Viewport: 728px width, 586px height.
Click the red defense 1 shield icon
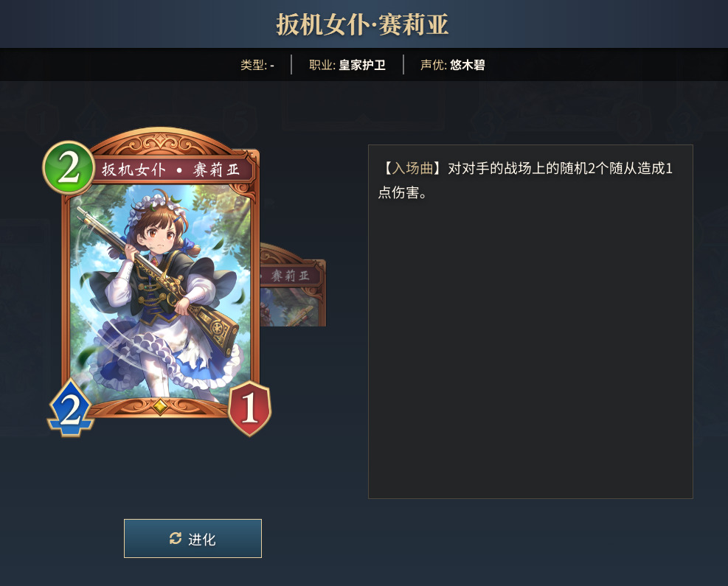(x=249, y=408)
